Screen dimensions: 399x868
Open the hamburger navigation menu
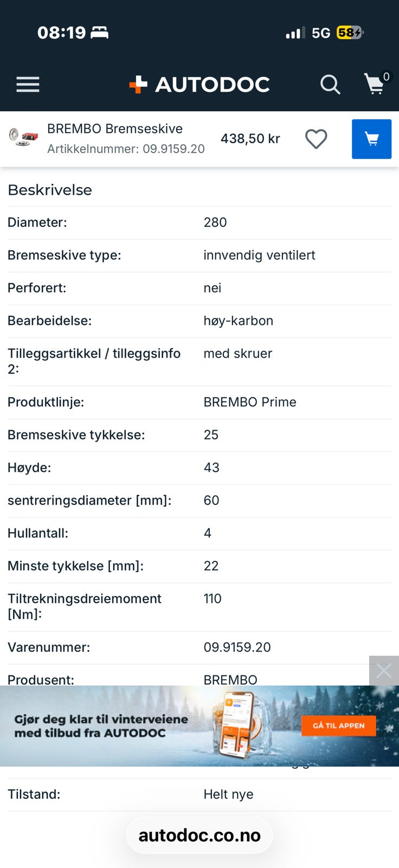coord(28,85)
